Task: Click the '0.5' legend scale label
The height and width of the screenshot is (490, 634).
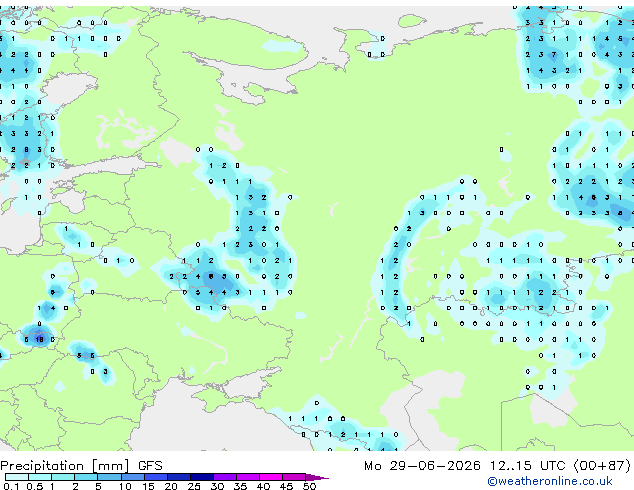Action: pyautogui.click(x=34, y=486)
